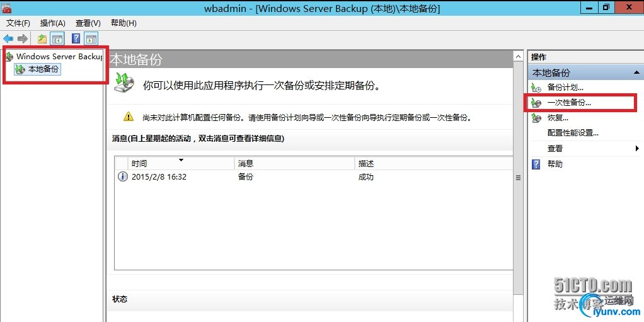Sort messages by the 描述 column header
Image resolution: width=644 pixels, height=322 pixels.
click(434, 163)
